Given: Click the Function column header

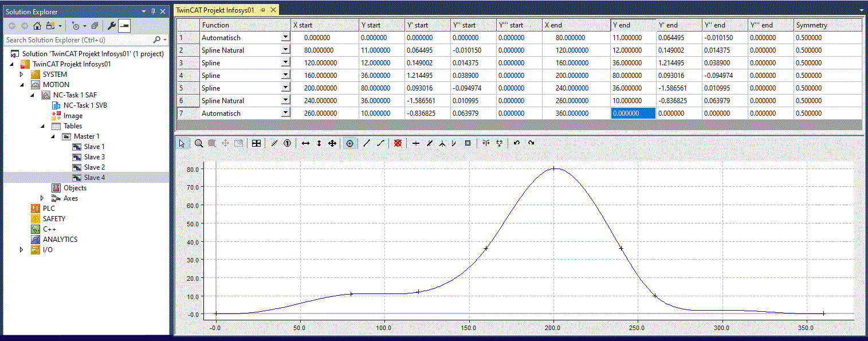Looking at the screenshot, I should pos(245,25).
